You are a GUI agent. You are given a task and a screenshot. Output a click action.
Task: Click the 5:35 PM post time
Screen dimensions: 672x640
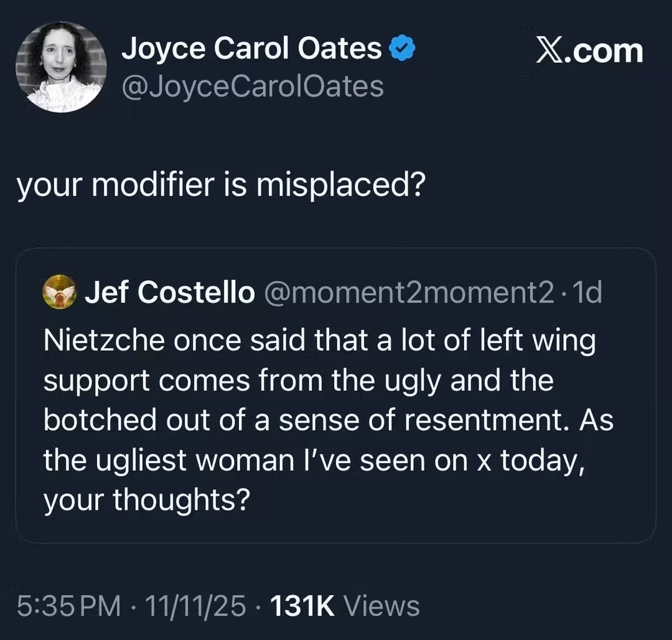point(69,606)
